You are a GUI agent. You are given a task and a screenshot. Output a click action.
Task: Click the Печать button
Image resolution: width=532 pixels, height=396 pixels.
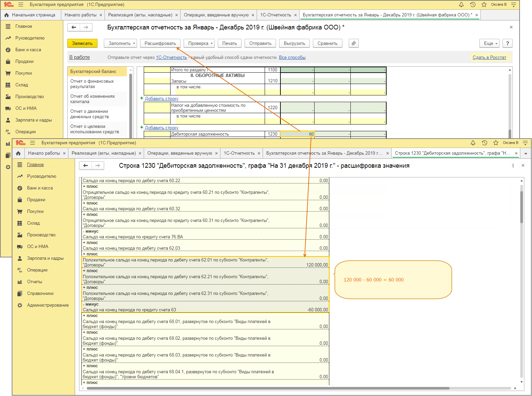pyautogui.click(x=229, y=43)
